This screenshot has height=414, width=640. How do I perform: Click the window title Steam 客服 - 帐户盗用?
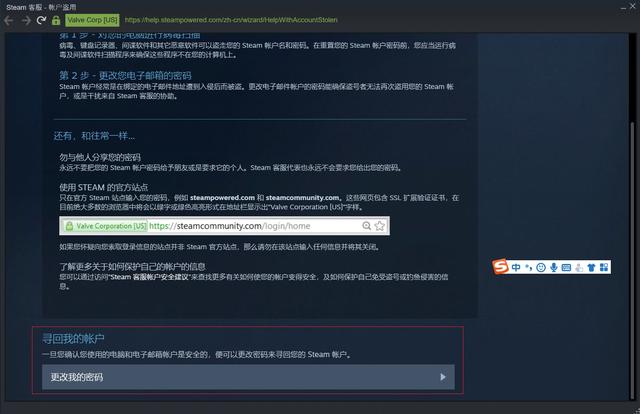41,7
